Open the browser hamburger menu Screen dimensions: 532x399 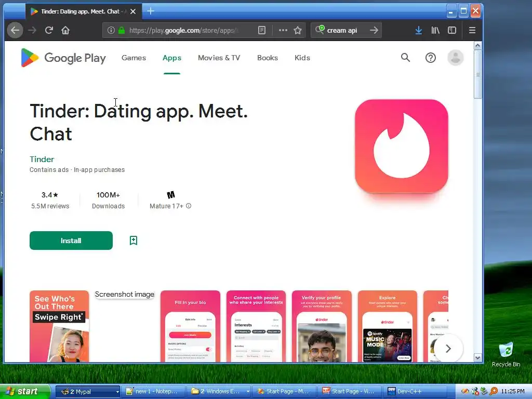tap(472, 30)
